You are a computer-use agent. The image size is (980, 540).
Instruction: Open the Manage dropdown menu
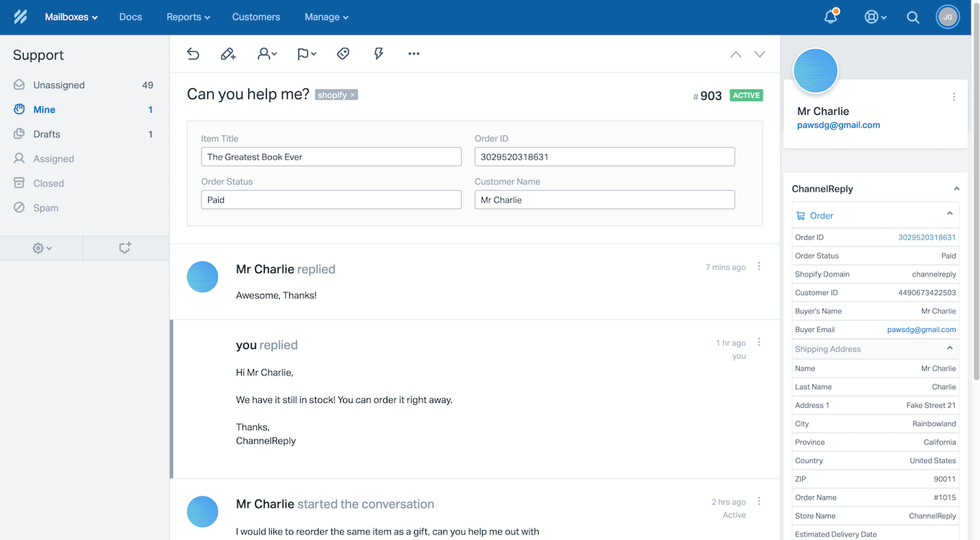pyautogui.click(x=326, y=17)
